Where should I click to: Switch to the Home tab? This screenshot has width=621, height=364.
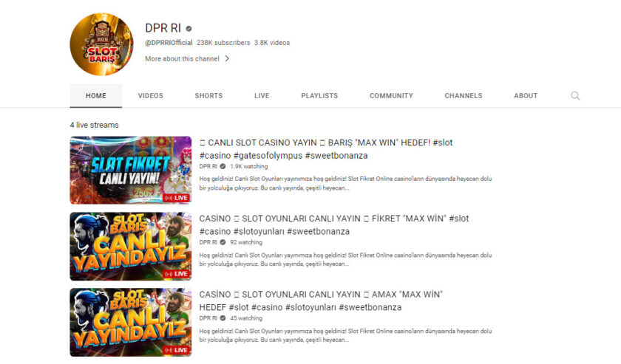point(96,96)
